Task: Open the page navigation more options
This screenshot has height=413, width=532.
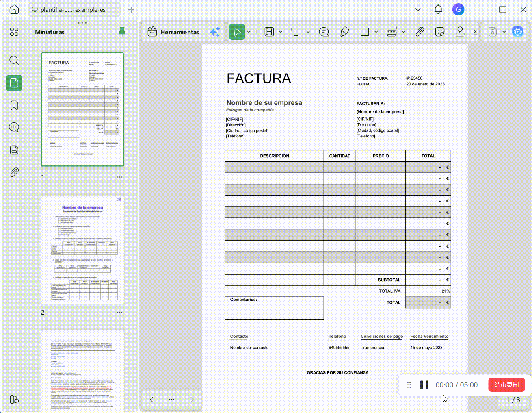Action: 172,400
